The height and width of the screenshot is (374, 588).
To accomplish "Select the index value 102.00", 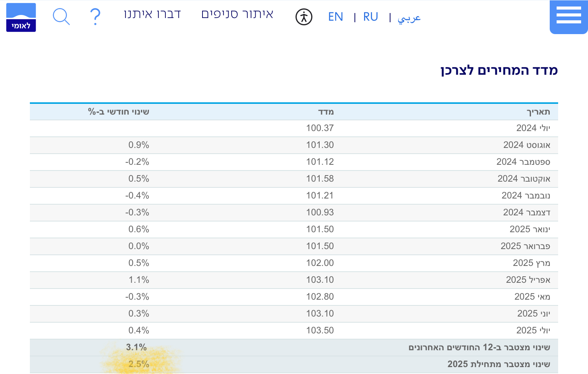I will [x=320, y=263].
